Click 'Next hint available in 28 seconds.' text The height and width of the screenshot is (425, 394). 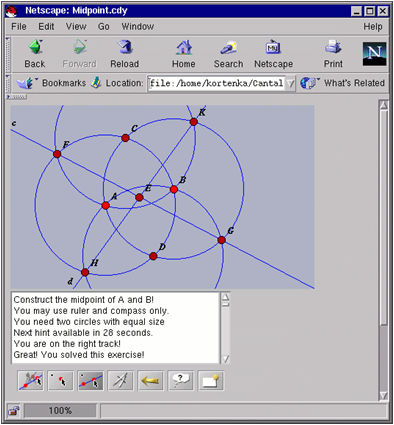click(x=83, y=333)
